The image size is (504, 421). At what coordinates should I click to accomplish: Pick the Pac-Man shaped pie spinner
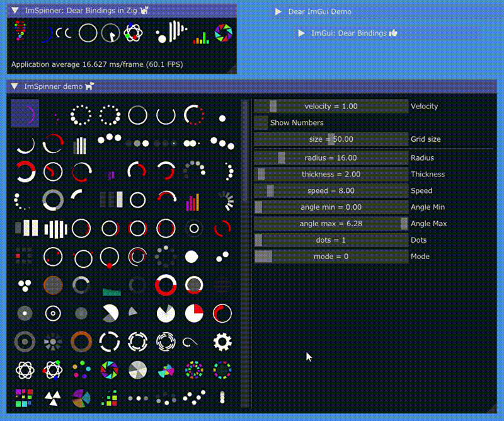tap(110, 313)
